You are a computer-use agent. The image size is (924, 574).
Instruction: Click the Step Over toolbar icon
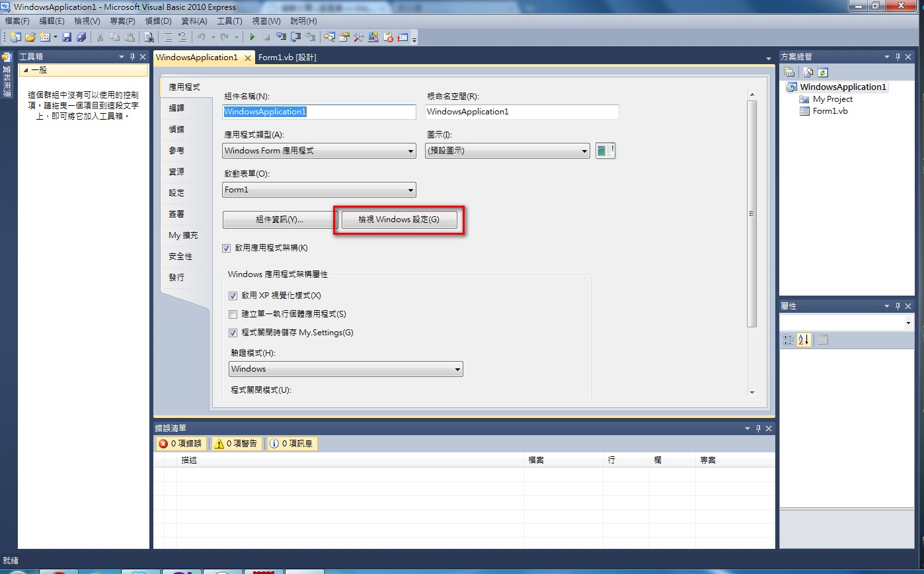click(296, 37)
